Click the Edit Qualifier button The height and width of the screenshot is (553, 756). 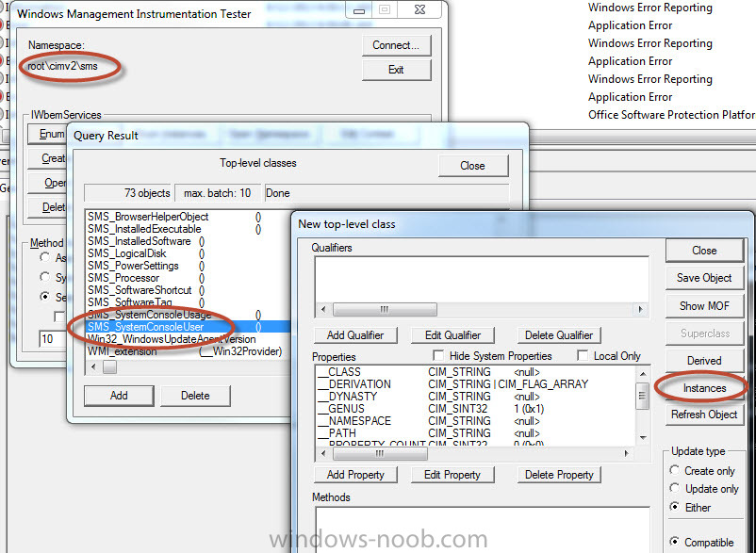click(452, 335)
